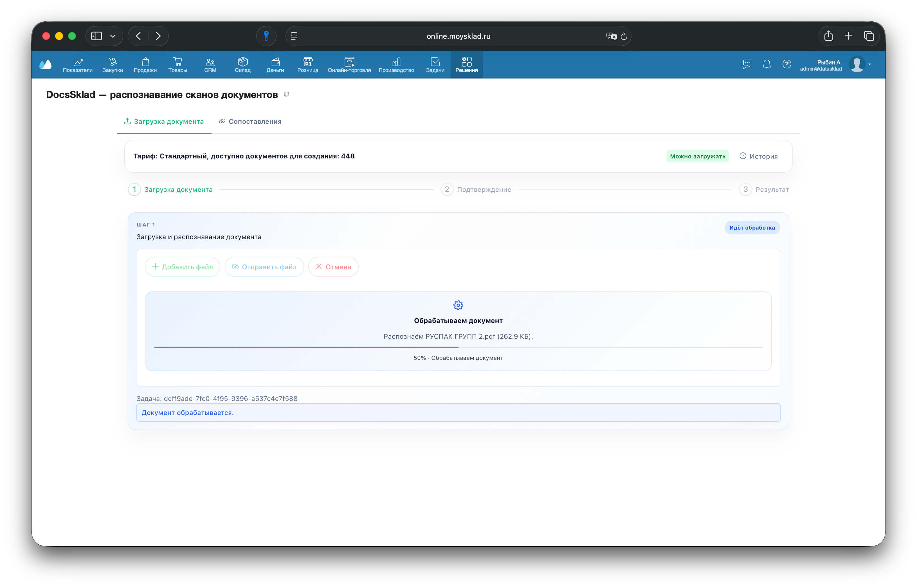Expand the user account dropdown arrow
The image size is (917, 588).
click(870, 64)
